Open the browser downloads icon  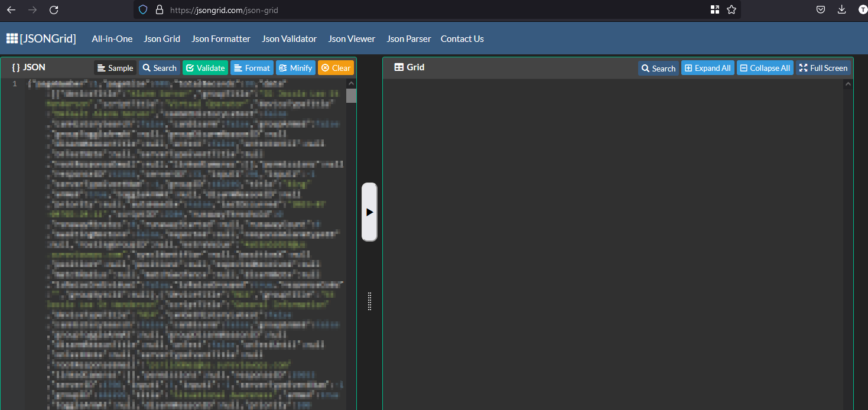coord(841,9)
